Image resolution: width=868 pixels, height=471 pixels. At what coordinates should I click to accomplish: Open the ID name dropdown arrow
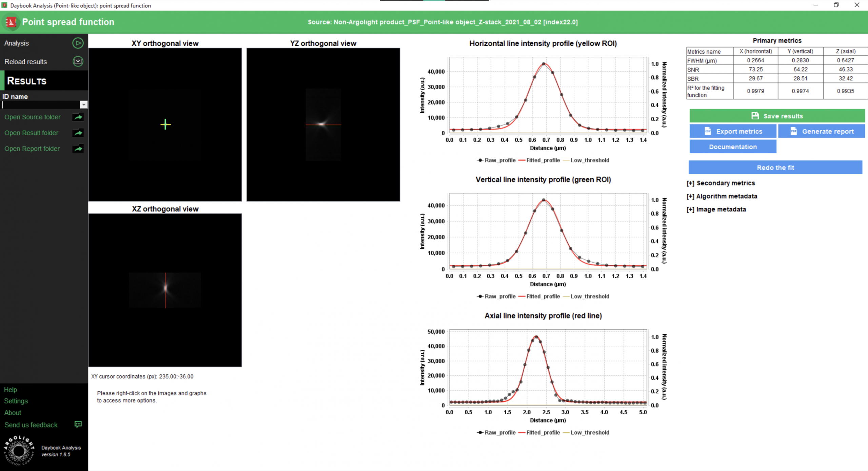pos(83,105)
